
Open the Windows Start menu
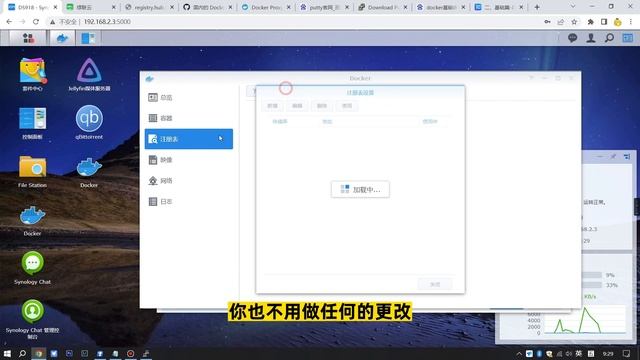point(7,353)
